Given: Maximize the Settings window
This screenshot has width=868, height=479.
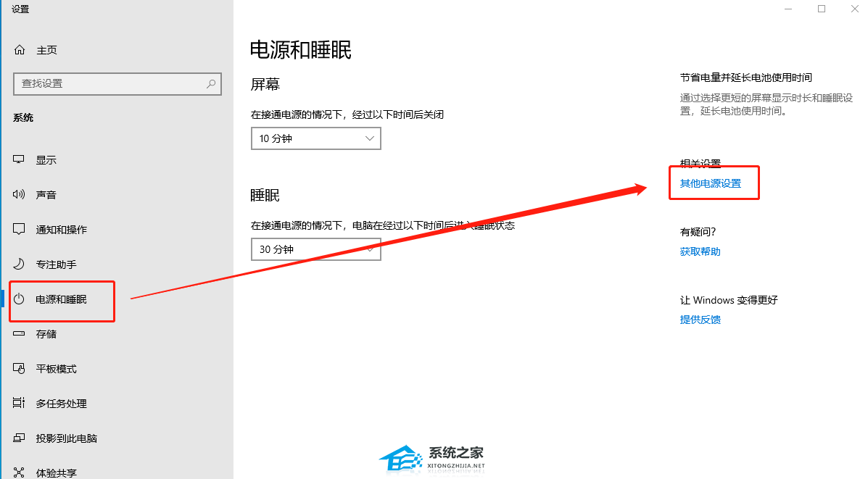Looking at the screenshot, I should click(x=822, y=9).
